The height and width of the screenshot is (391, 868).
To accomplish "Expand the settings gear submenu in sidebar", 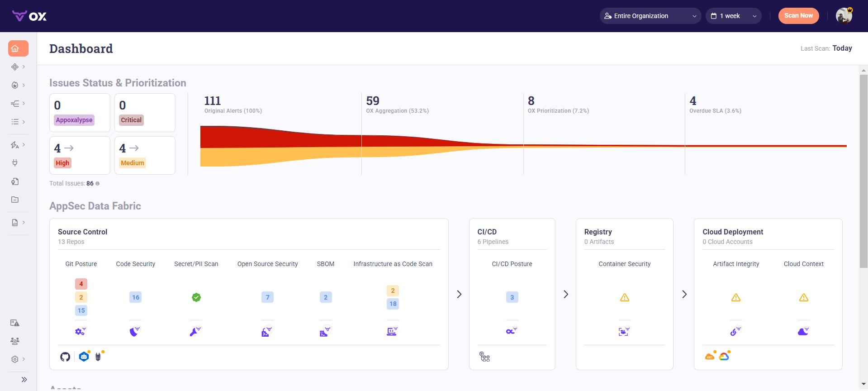I will coord(18,359).
